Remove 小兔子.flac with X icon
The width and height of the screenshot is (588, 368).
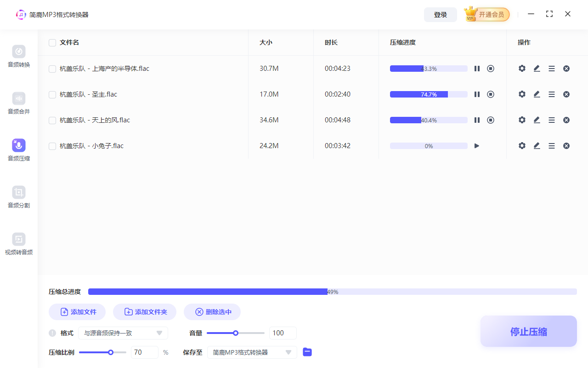click(566, 146)
